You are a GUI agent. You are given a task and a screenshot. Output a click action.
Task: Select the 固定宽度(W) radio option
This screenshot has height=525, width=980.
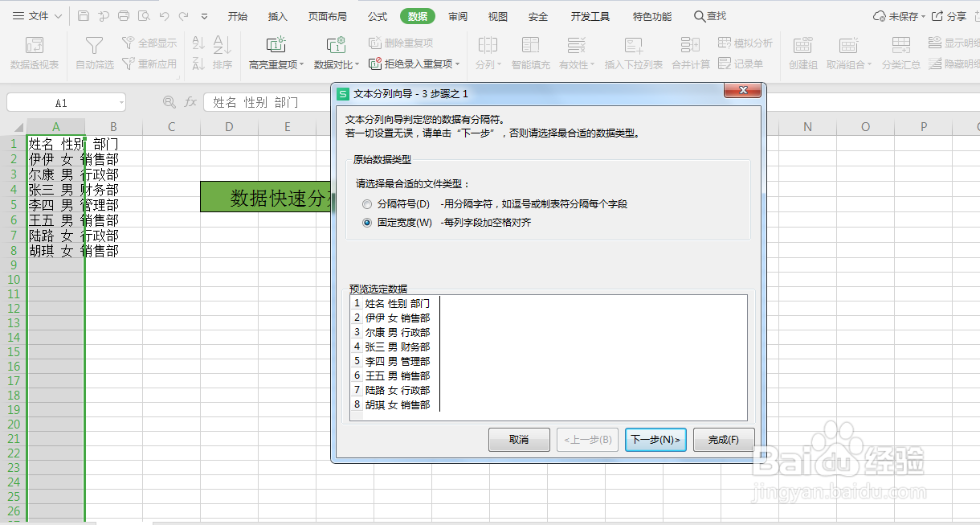367,223
